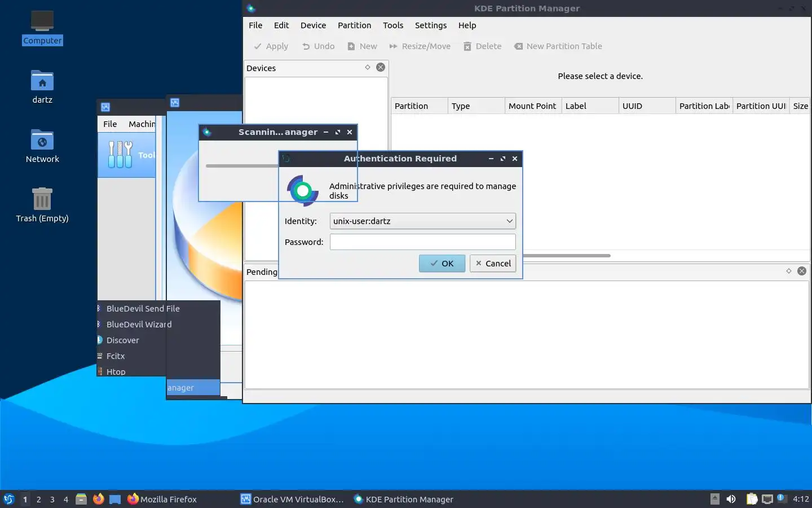Minimize the Authentication Required dialog
This screenshot has width=812, height=508.
491,159
